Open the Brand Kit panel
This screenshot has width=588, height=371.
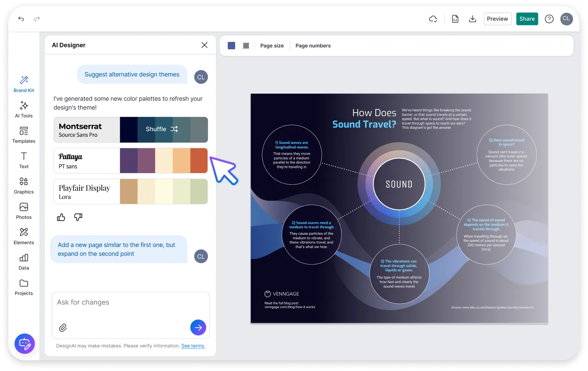[24, 84]
